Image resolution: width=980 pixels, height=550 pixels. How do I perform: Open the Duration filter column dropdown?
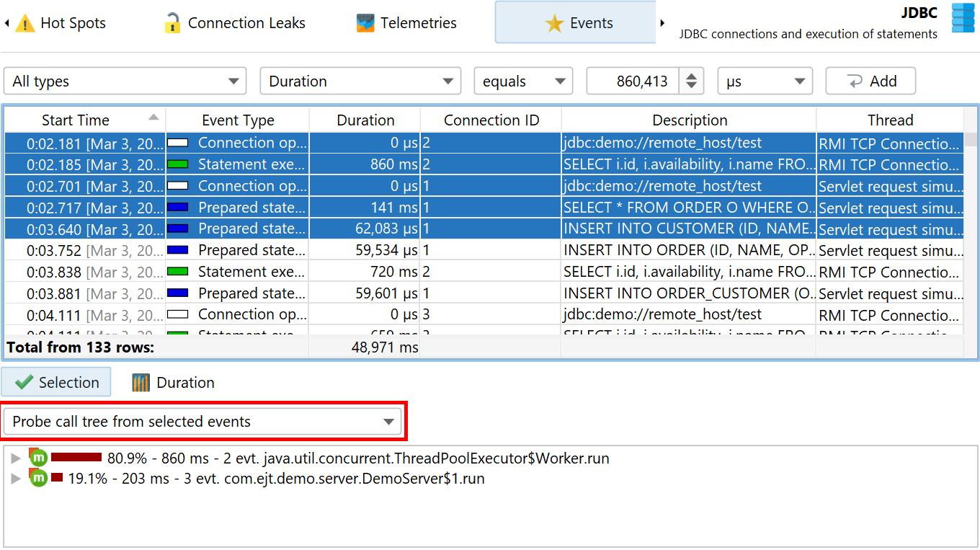pos(360,81)
